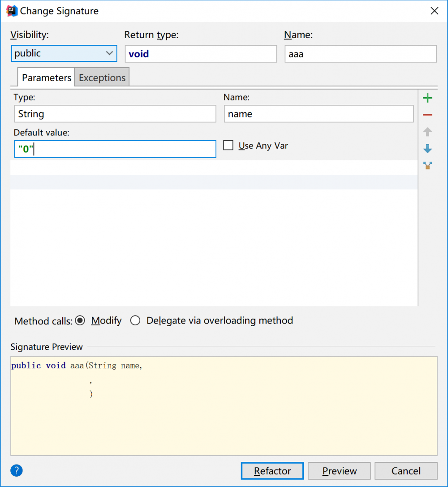The width and height of the screenshot is (448, 487).
Task: Click the Signature Preview code area
Action: coord(224,406)
